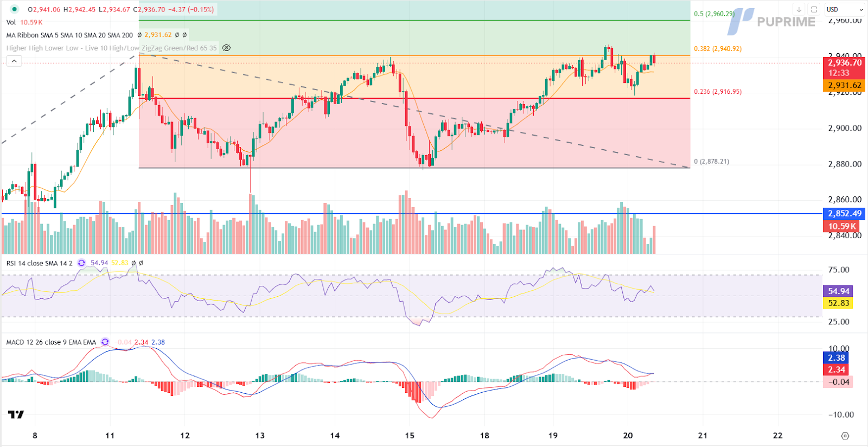Screen dimensions: 868x447
Task: Select the RSI 14 close SMA legend
Action: click(x=39, y=263)
